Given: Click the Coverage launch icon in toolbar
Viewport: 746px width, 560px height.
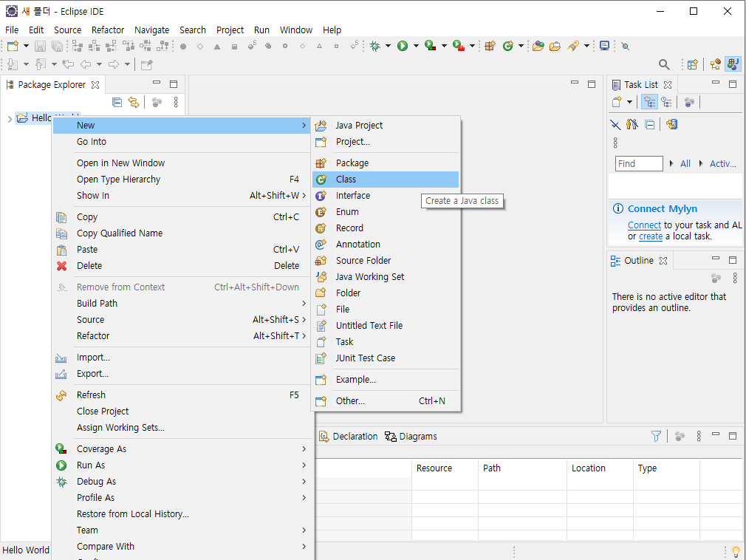Looking at the screenshot, I should 431,46.
